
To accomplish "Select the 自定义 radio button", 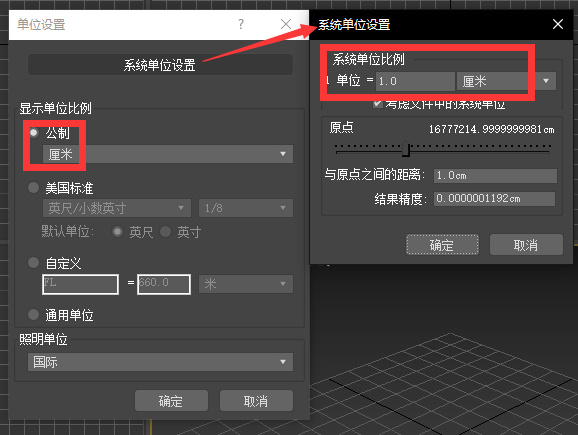I will point(34,263).
